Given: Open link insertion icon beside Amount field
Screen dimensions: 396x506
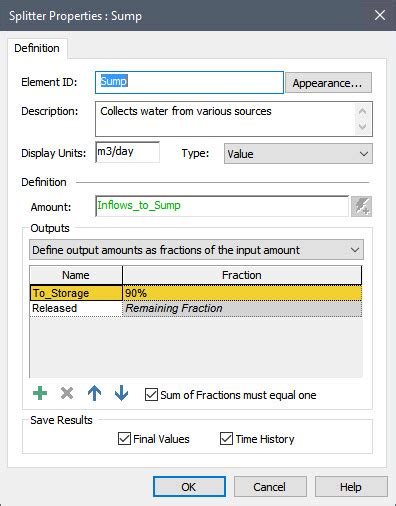Looking at the screenshot, I should pos(361,206).
